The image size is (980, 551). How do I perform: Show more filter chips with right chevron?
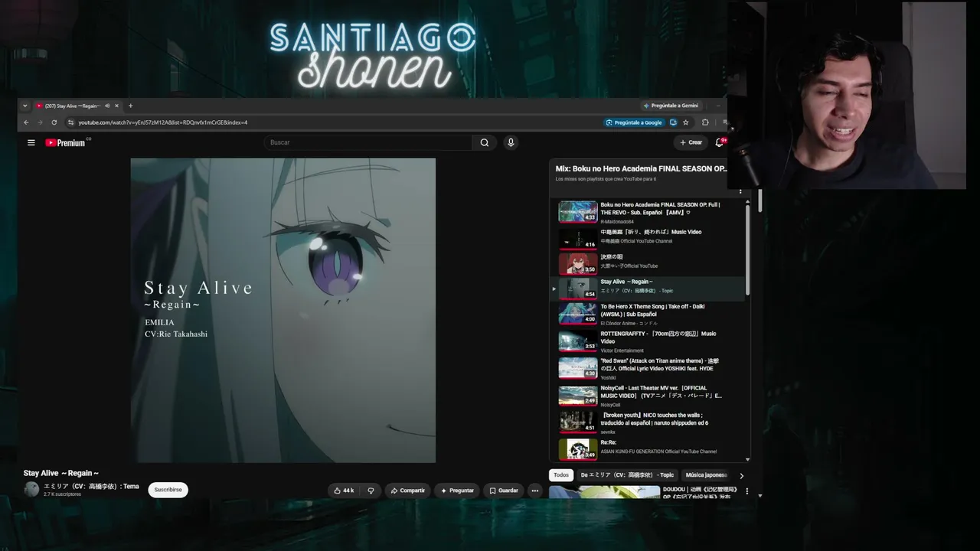[741, 475]
